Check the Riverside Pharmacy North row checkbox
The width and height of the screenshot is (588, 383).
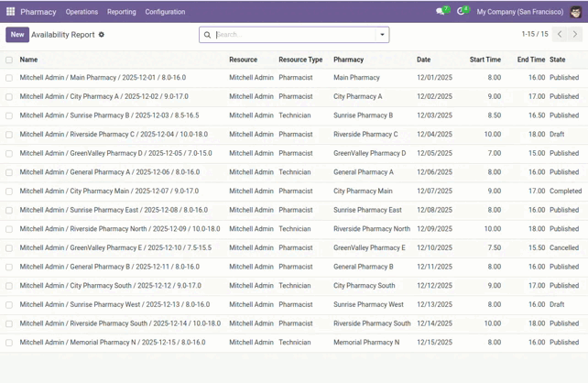pos(9,229)
